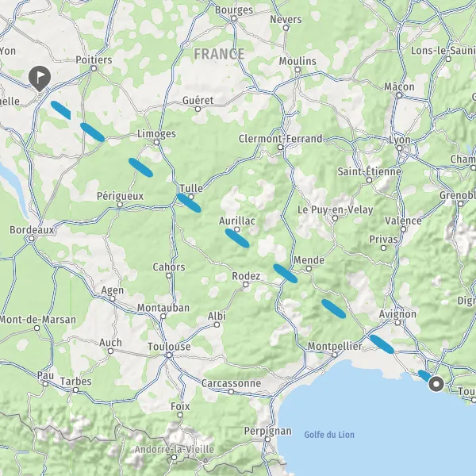Click the Périgueux city label

tap(121, 196)
